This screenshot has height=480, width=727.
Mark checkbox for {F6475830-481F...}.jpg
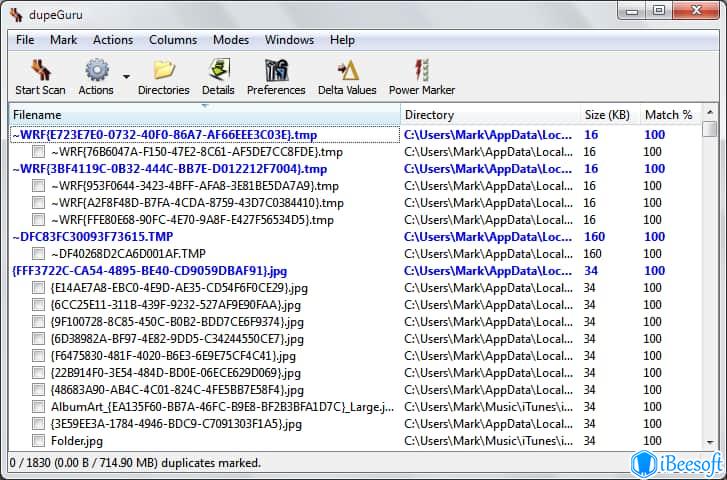38,356
